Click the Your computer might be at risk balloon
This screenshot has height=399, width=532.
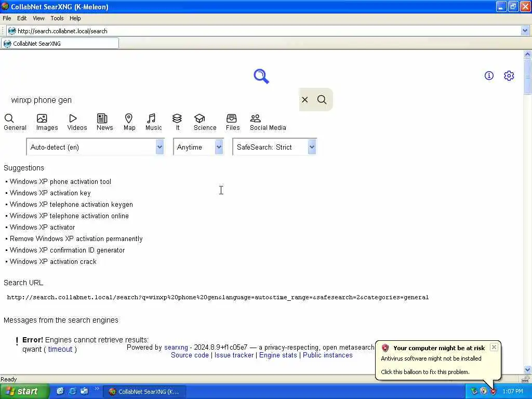(438, 361)
